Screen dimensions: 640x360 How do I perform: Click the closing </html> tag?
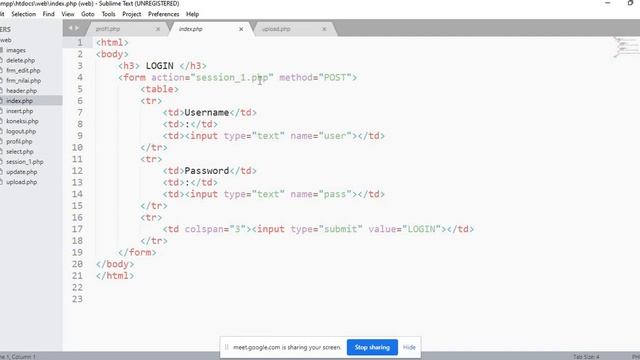tap(115, 276)
